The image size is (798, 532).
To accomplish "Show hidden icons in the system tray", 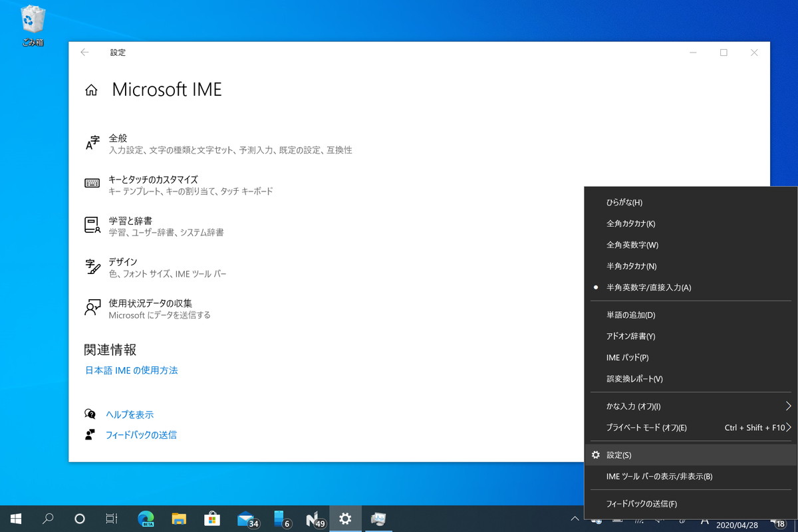I will (575, 518).
